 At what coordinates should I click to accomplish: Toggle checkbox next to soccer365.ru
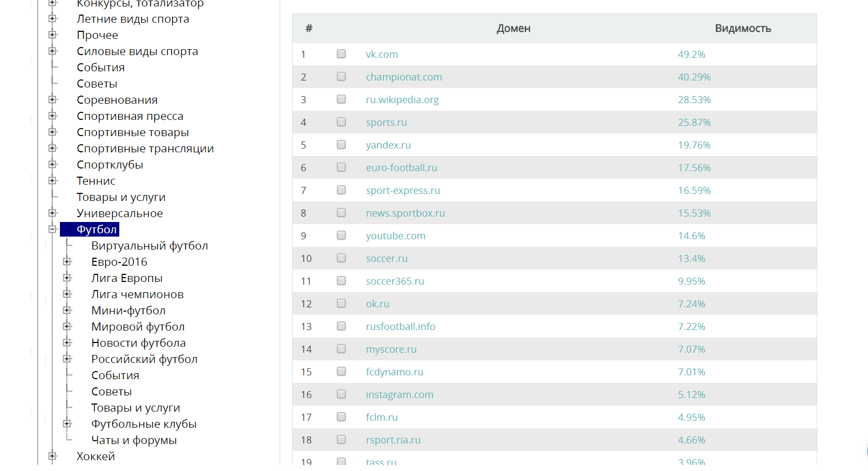click(x=341, y=281)
